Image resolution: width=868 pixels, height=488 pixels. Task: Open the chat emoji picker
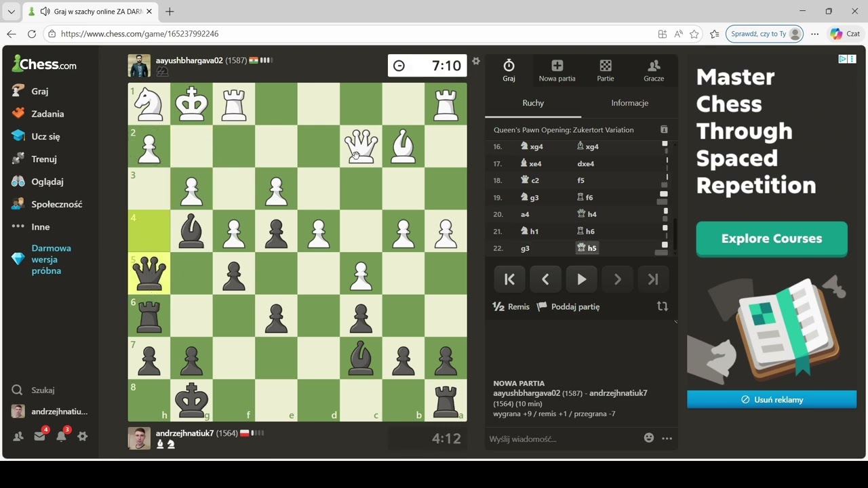tap(649, 438)
